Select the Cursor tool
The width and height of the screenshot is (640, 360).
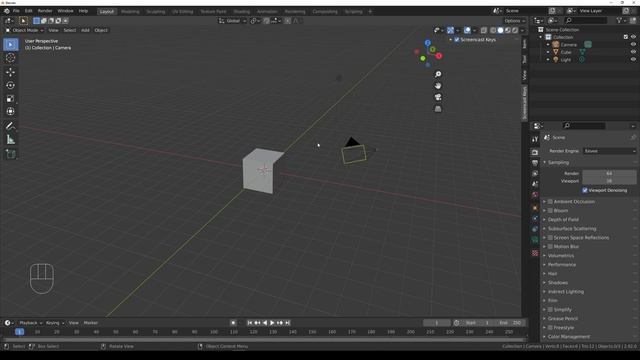[x=11, y=58]
